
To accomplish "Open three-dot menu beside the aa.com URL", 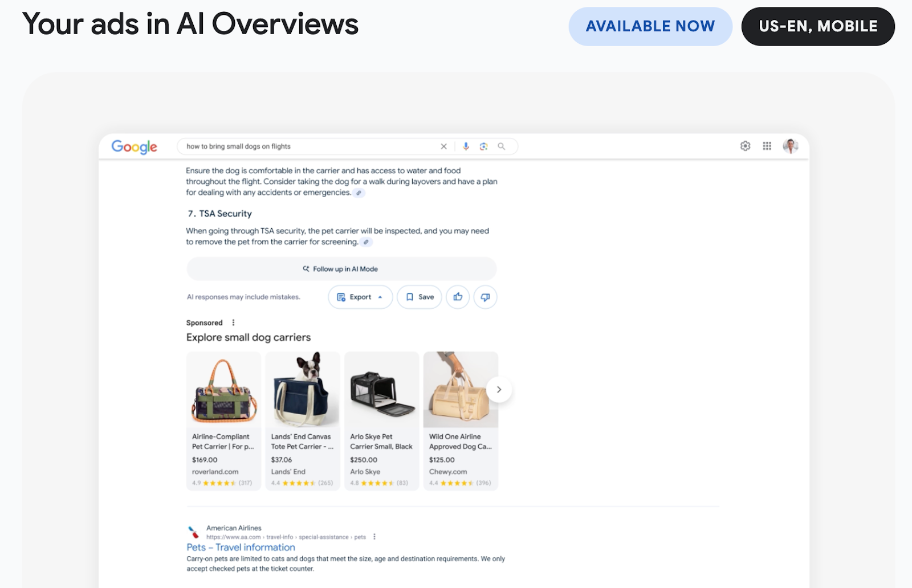I will [374, 537].
